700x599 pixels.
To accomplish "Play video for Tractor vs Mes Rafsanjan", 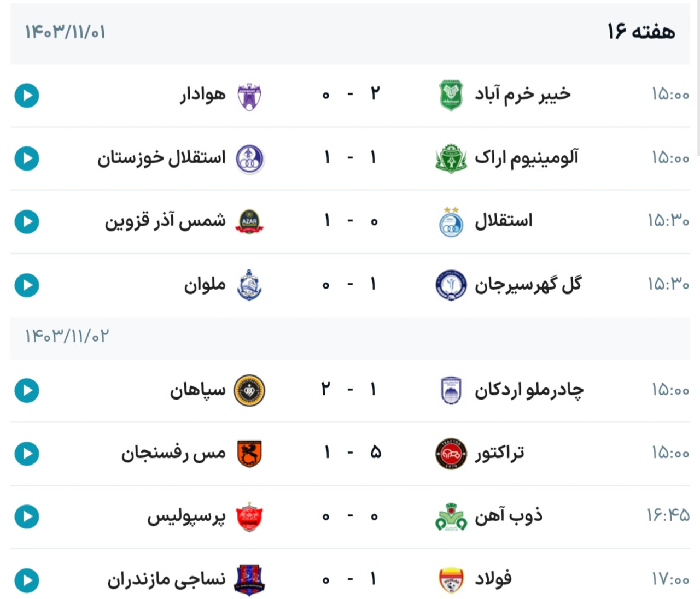I will (27, 454).
